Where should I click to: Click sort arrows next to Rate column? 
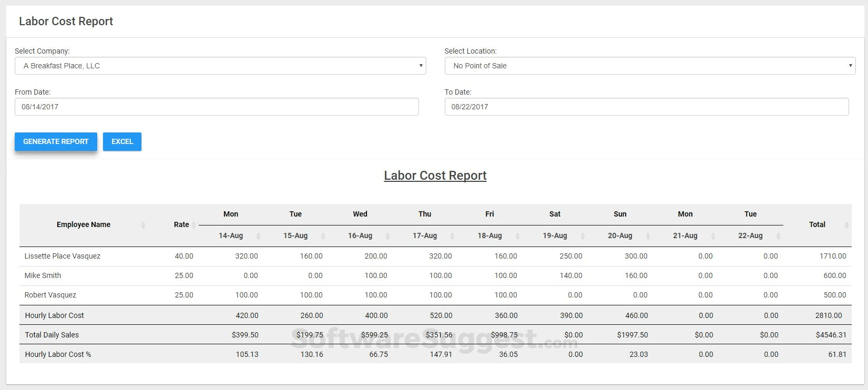point(193,225)
